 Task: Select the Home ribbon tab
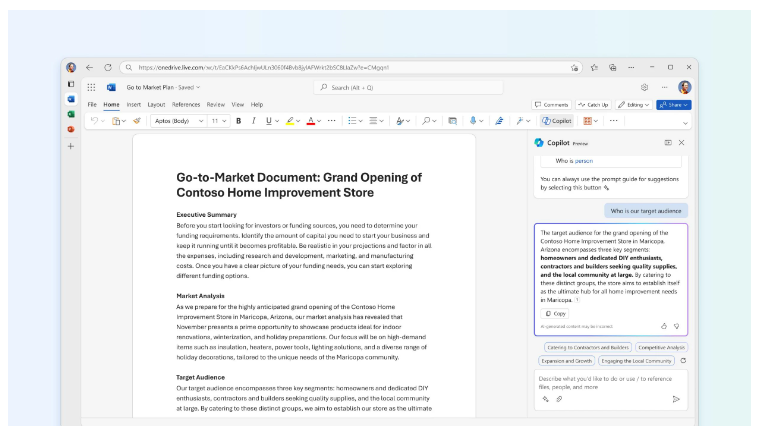(111, 105)
